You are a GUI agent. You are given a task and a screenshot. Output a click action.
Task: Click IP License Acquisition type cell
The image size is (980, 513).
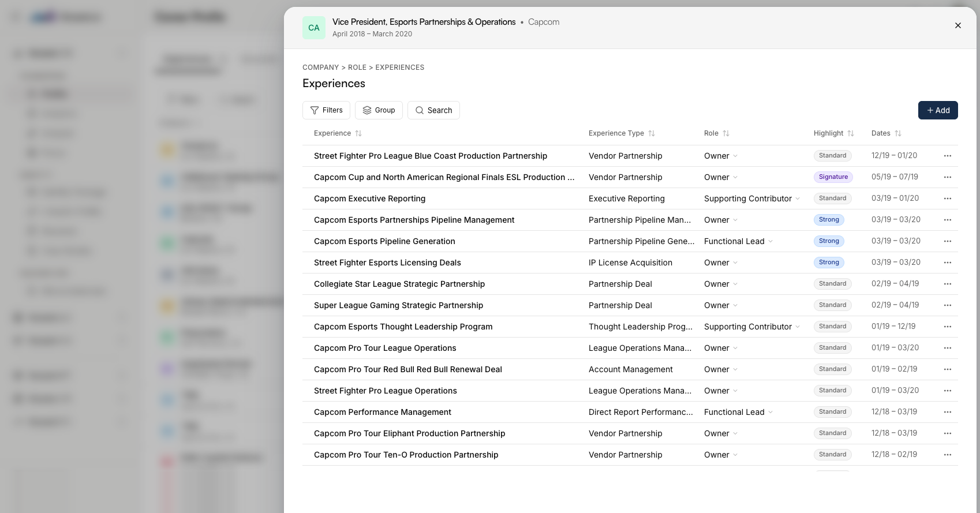click(630, 263)
